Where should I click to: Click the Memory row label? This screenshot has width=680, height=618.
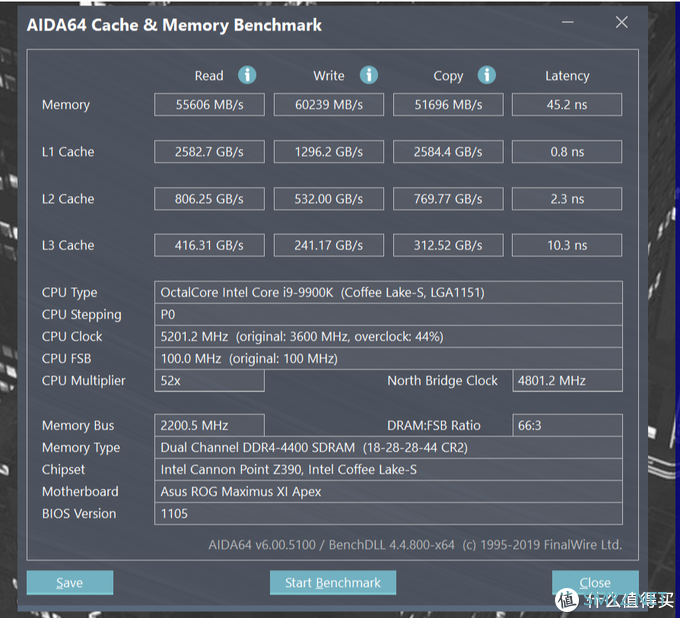click(66, 105)
